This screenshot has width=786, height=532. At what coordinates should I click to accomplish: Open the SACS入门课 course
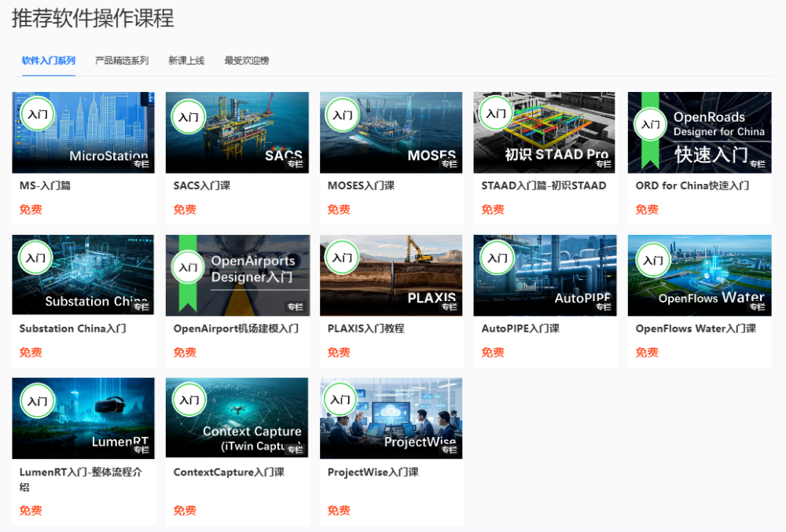point(237,132)
